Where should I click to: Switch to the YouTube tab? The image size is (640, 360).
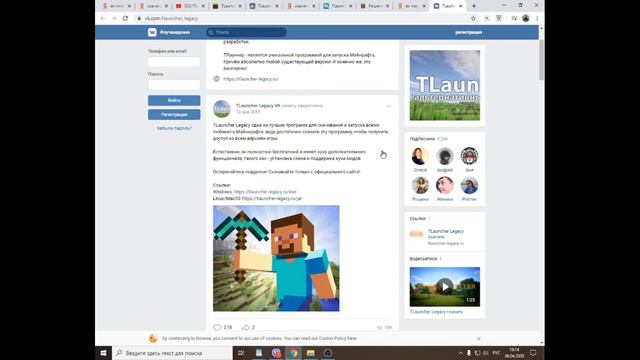pos(191,6)
